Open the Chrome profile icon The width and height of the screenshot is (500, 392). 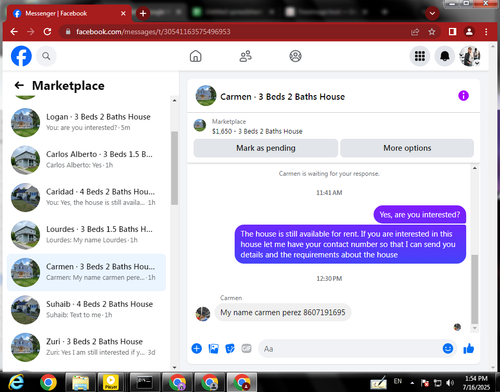[469, 32]
